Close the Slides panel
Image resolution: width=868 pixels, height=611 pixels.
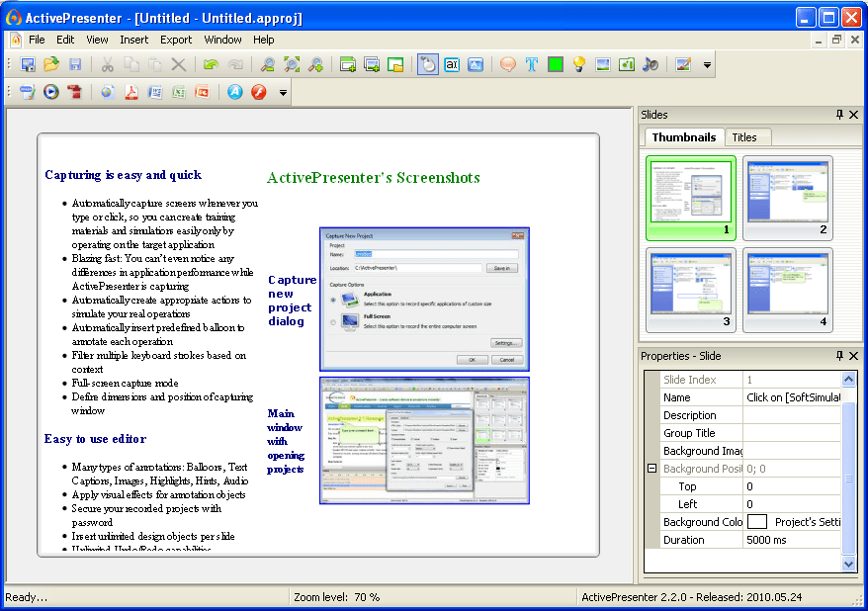click(853, 115)
